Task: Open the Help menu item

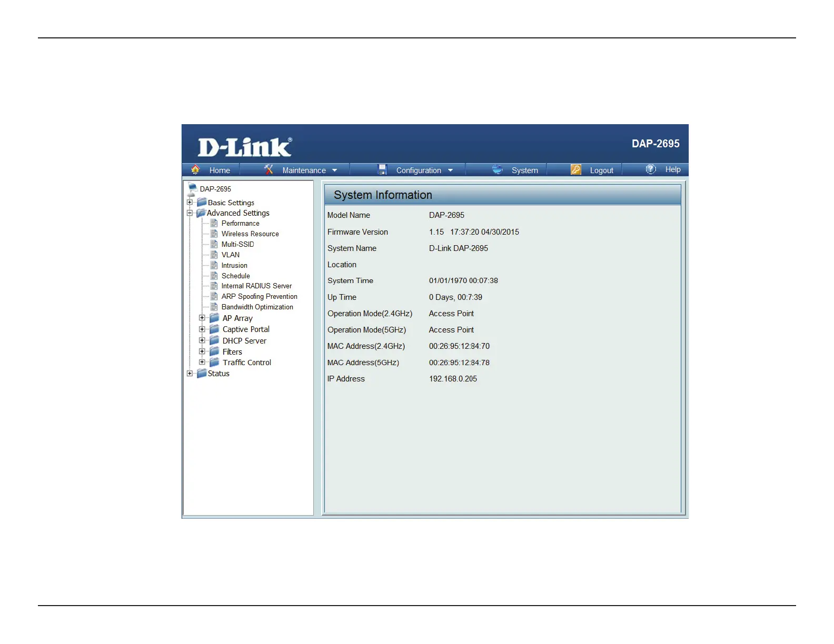Action: pos(673,169)
